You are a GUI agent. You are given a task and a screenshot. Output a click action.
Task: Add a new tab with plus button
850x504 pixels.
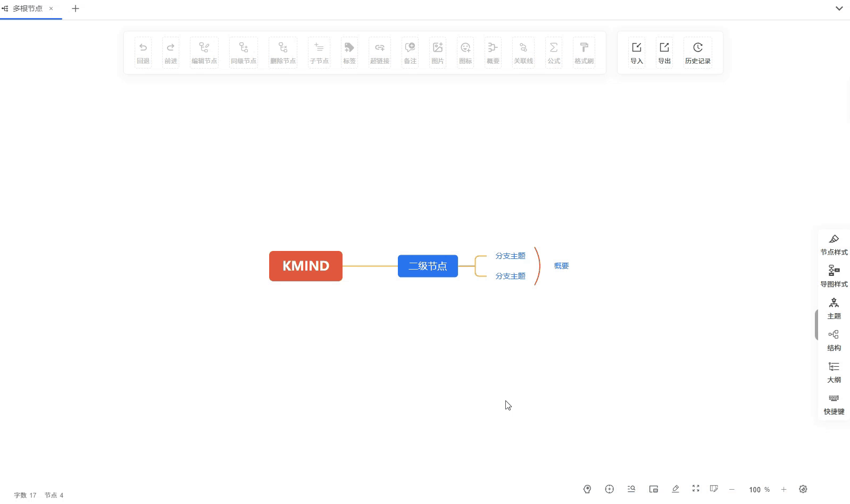coord(76,9)
